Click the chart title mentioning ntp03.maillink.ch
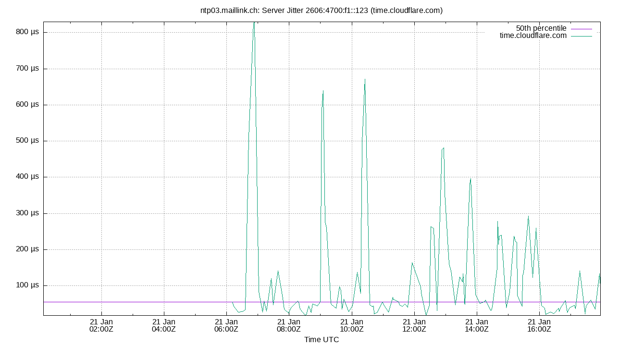 click(322, 10)
